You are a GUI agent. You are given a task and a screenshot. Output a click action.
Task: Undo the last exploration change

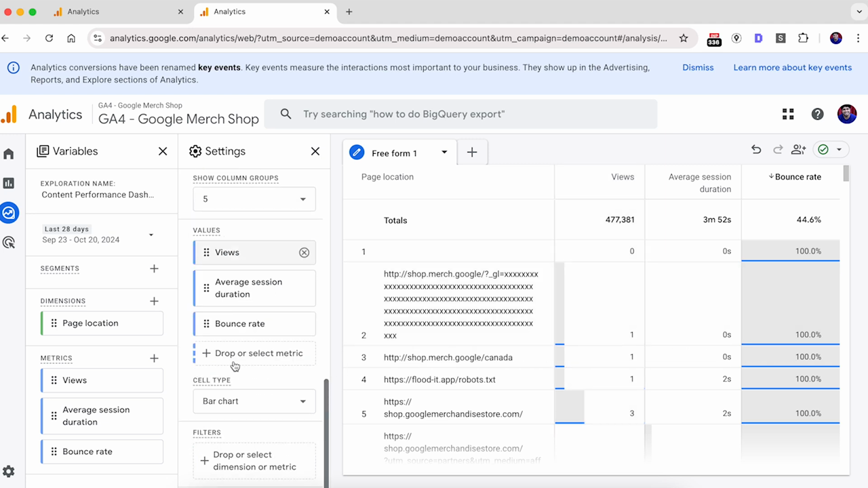coord(756,150)
